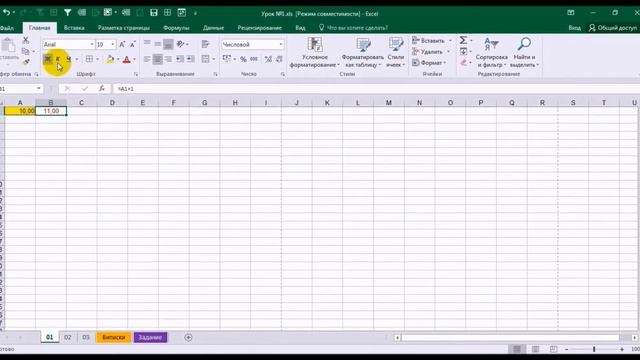Decrease font size with the small A icon
The height and width of the screenshot is (360, 640).
point(133,44)
